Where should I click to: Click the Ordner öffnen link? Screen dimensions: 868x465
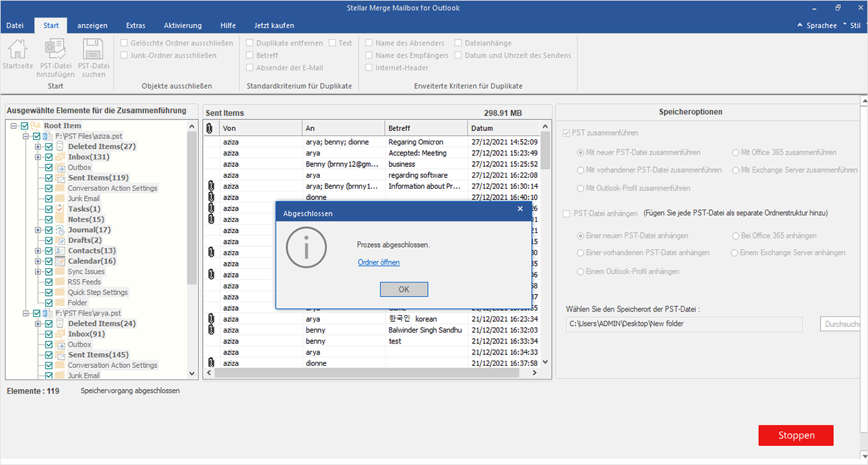[378, 262]
